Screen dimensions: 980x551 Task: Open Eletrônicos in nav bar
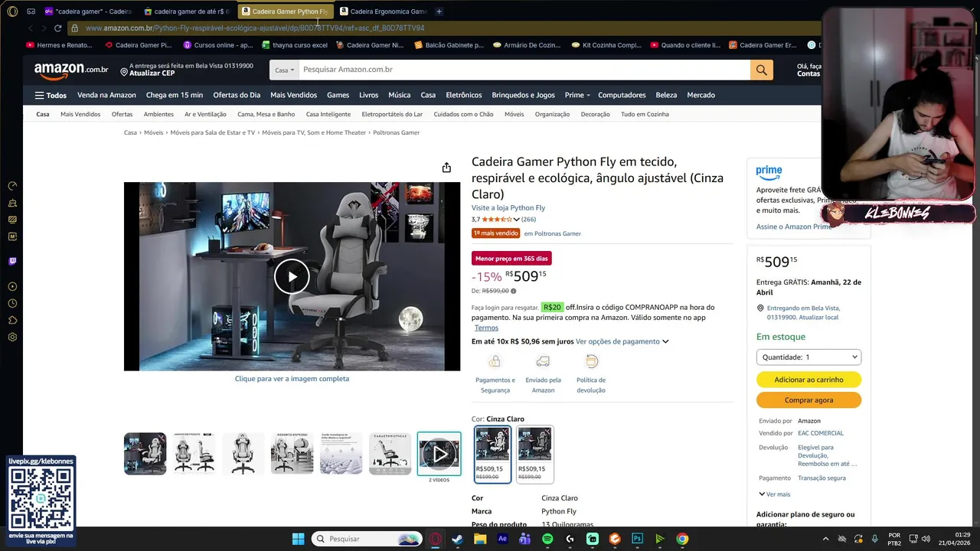464,95
